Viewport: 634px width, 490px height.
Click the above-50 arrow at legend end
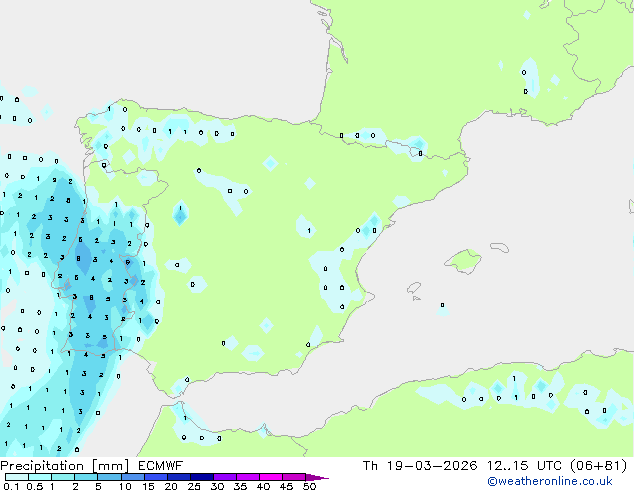pos(317,477)
